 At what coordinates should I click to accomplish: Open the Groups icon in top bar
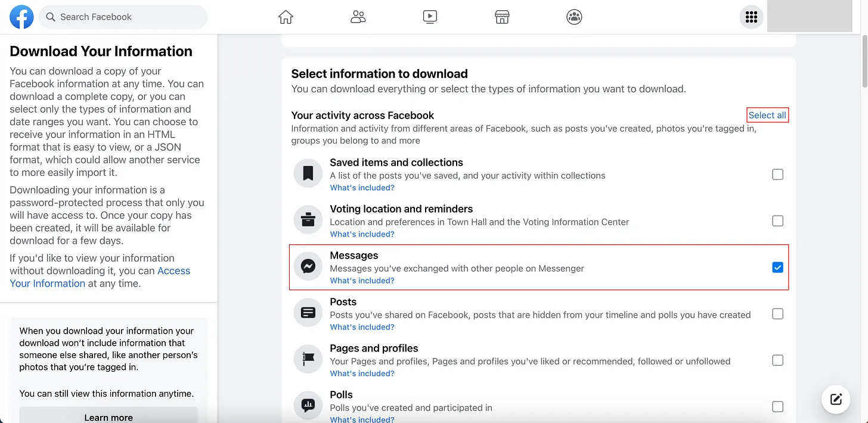click(x=574, y=17)
